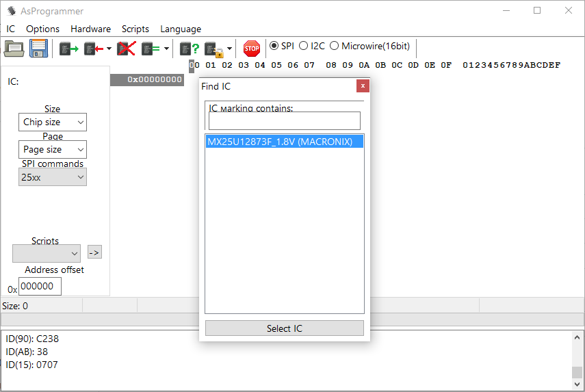The image size is (585, 392).
Task: Choose the I2C radio button
Action: [x=304, y=46]
